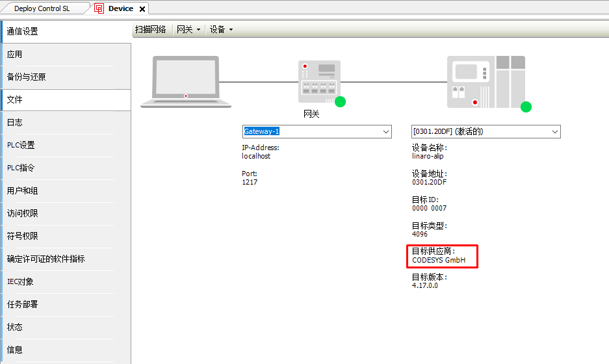
Task: Click the target type value 4096
Action: [419, 234]
